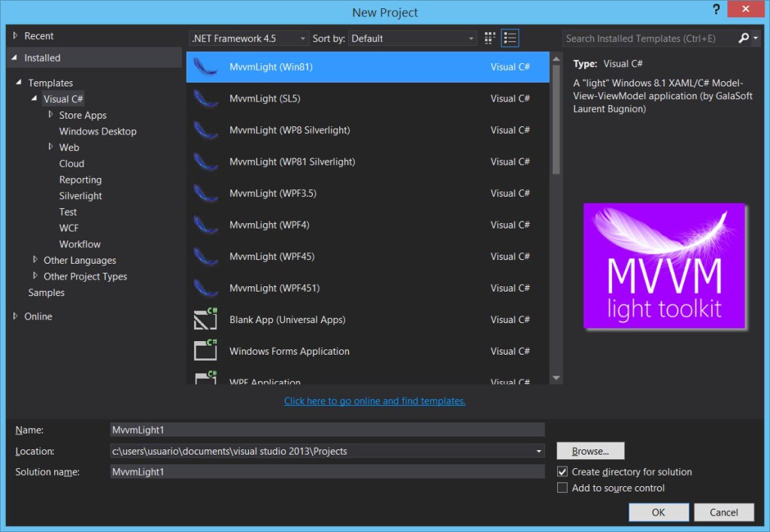Click the search magnifier icon
Viewport: 770px width, 532px height.
[x=744, y=38]
